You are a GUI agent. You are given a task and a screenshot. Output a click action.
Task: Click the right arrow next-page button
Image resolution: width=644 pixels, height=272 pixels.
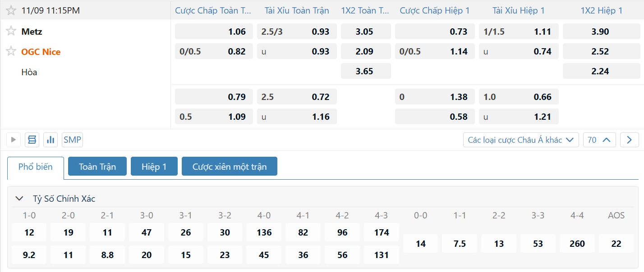[x=629, y=140]
